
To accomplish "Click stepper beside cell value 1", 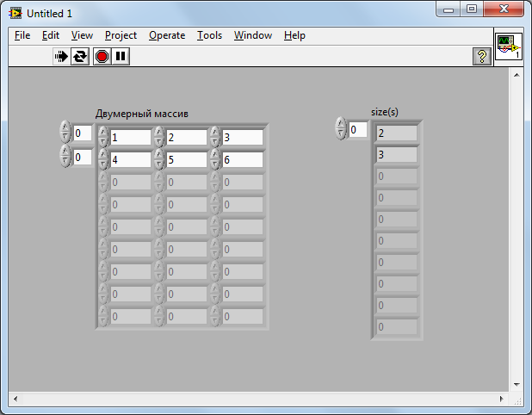I will 103,137.
